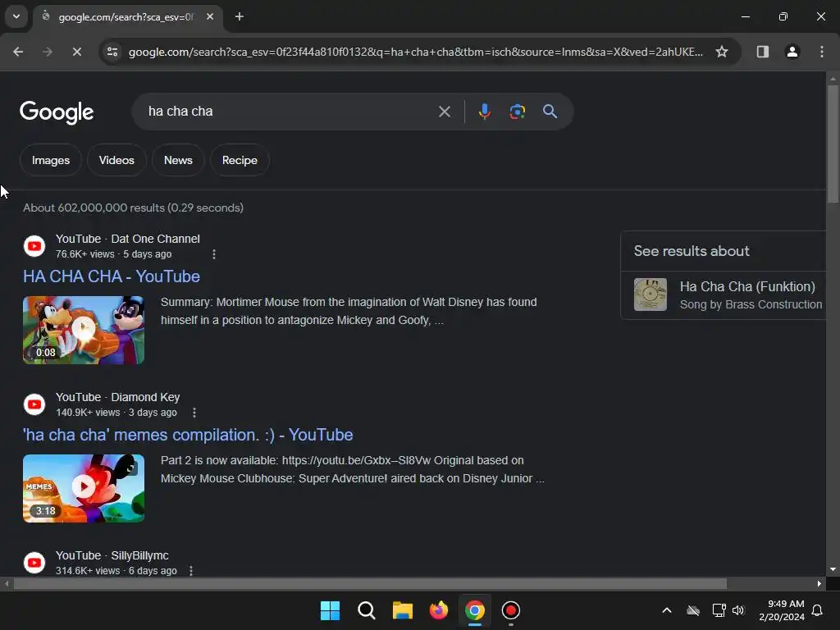The image size is (840, 630).
Task: Click the scroll right arrow
Action: (x=819, y=584)
